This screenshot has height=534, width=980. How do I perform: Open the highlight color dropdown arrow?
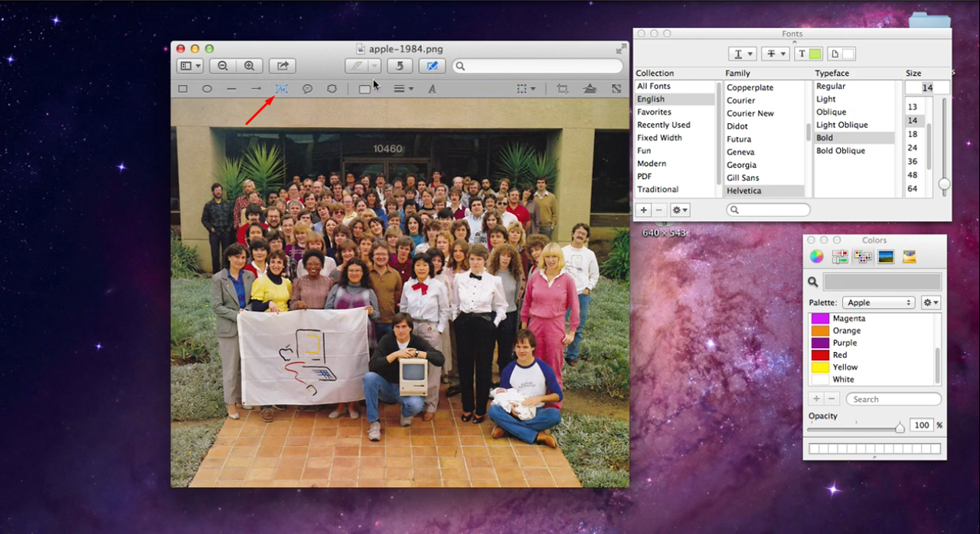click(374, 66)
